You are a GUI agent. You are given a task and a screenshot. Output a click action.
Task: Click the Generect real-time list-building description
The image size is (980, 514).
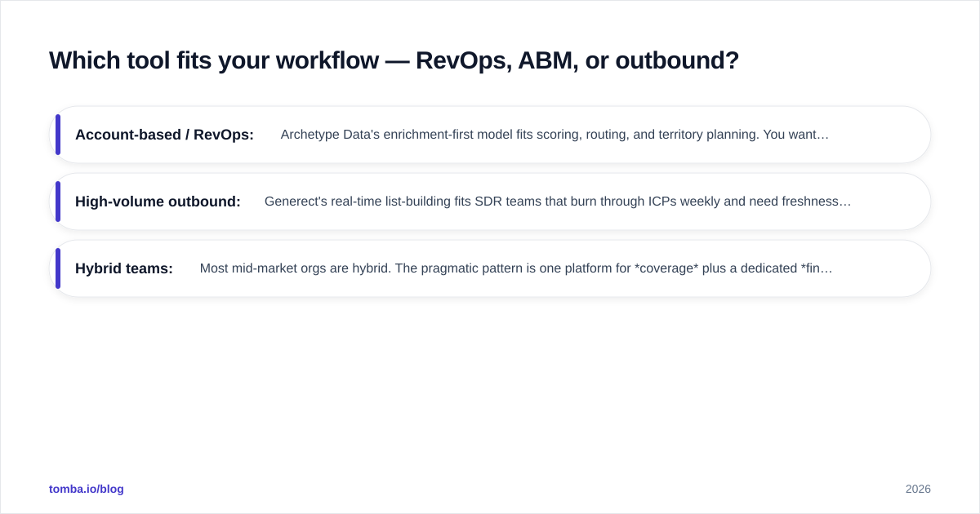pyautogui.click(x=558, y=202)
